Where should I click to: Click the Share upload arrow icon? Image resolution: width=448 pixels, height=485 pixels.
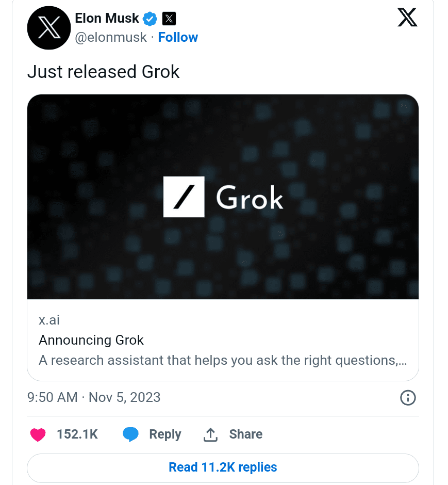(x=210, y=434)
